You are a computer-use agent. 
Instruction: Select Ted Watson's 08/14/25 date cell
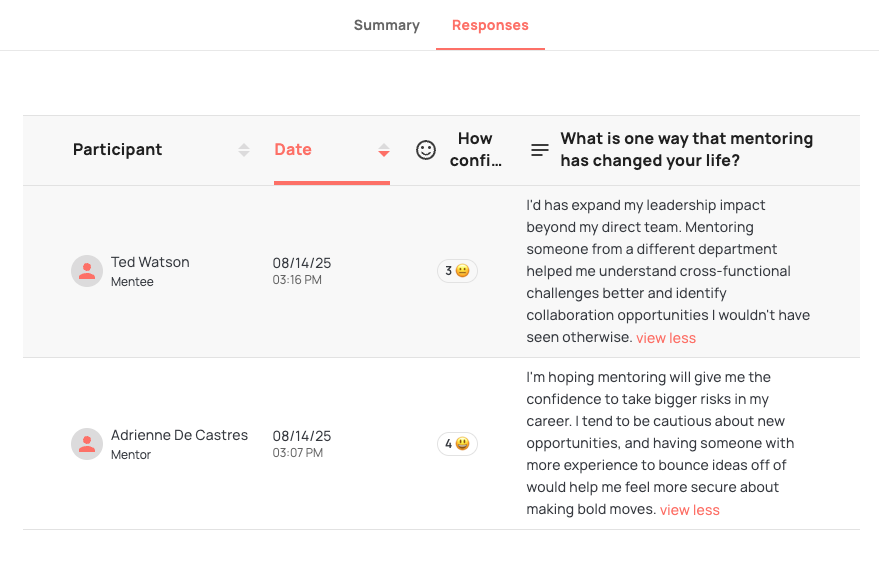(302, 263)
